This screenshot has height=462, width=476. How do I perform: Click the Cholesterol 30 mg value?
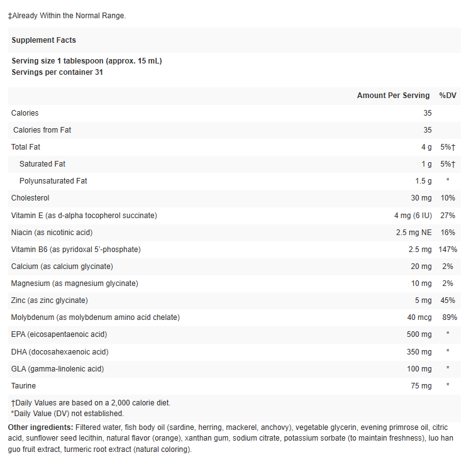pyautogui.click(x=421, y=198)
